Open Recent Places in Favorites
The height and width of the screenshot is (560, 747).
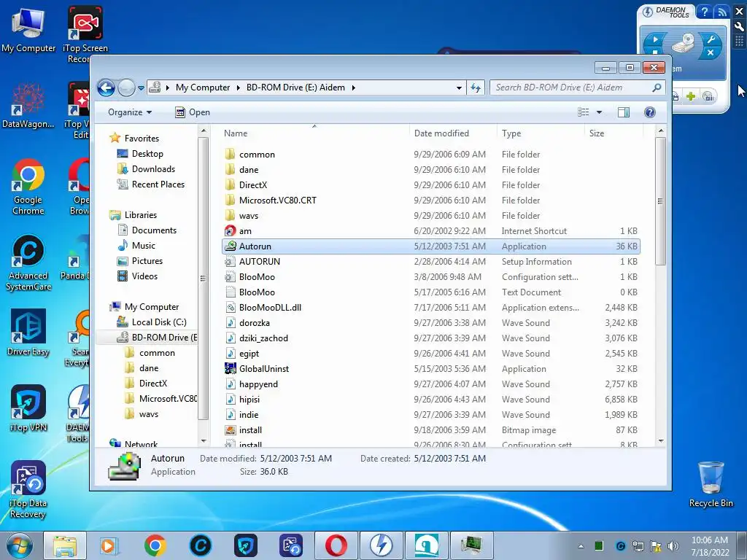[151, 184]
